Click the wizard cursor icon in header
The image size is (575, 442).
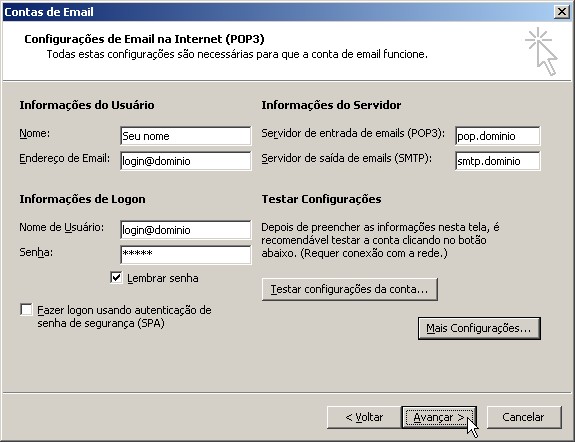(x=542, y=51)
